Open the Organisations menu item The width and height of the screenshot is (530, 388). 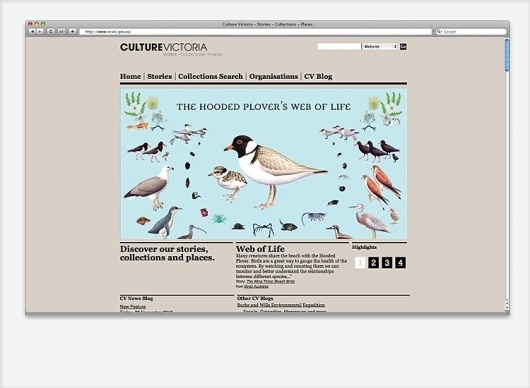pos(273,76)
